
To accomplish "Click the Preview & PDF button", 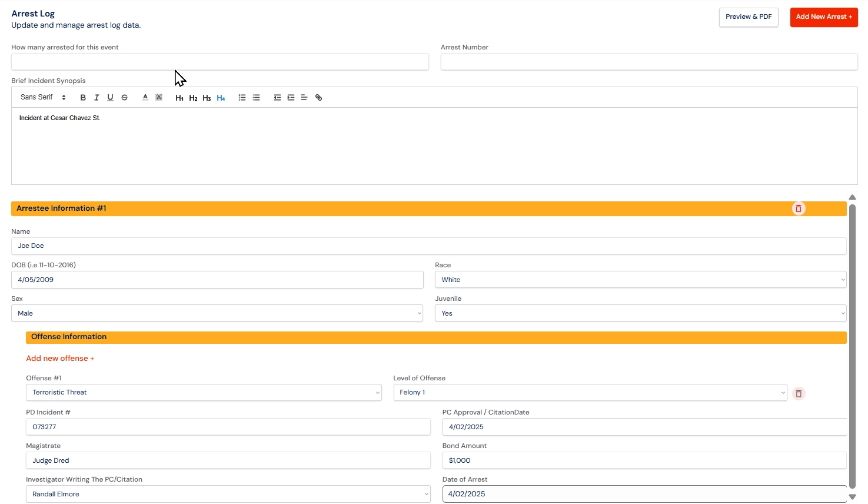I will click(x=749, y=17).
